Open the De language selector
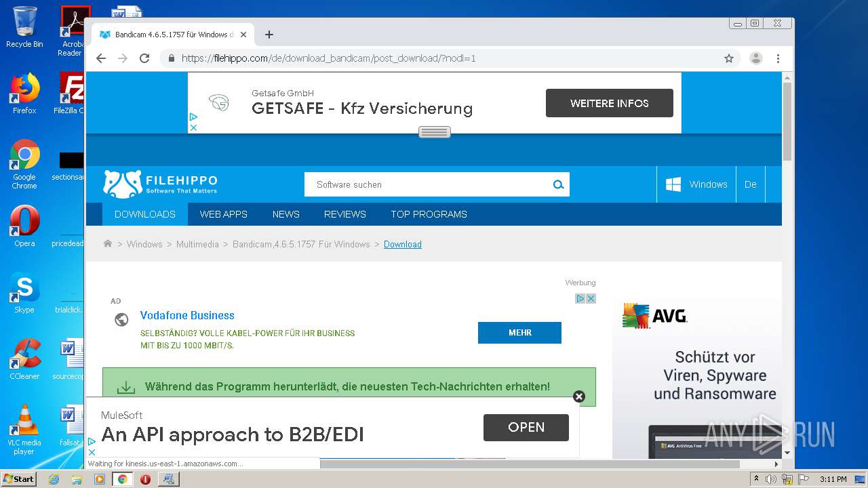The width and height of the screenshot is (868, 488). [751, 184]
